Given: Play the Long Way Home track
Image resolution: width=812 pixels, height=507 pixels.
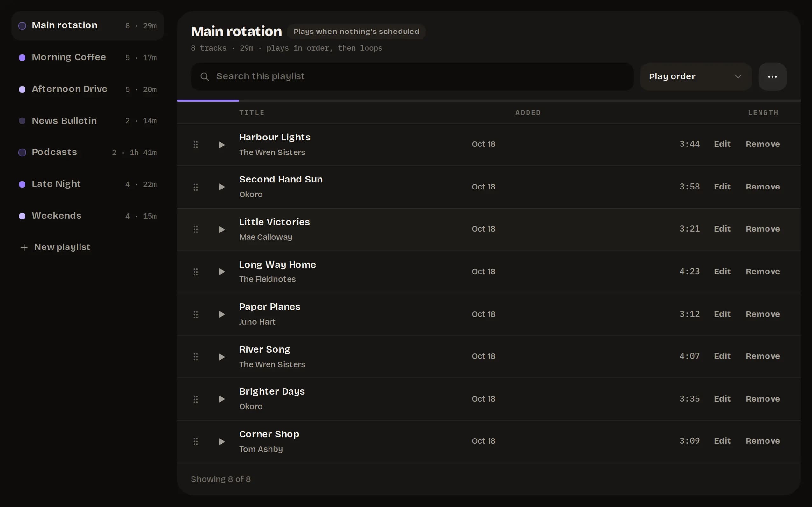Looking at the screenshot, I should click(221, 272).
